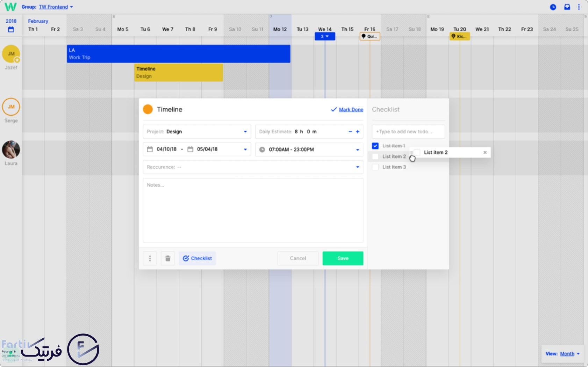Click the Mark Done link
This screenshot has width=588, height=367.
pos(351,110)
